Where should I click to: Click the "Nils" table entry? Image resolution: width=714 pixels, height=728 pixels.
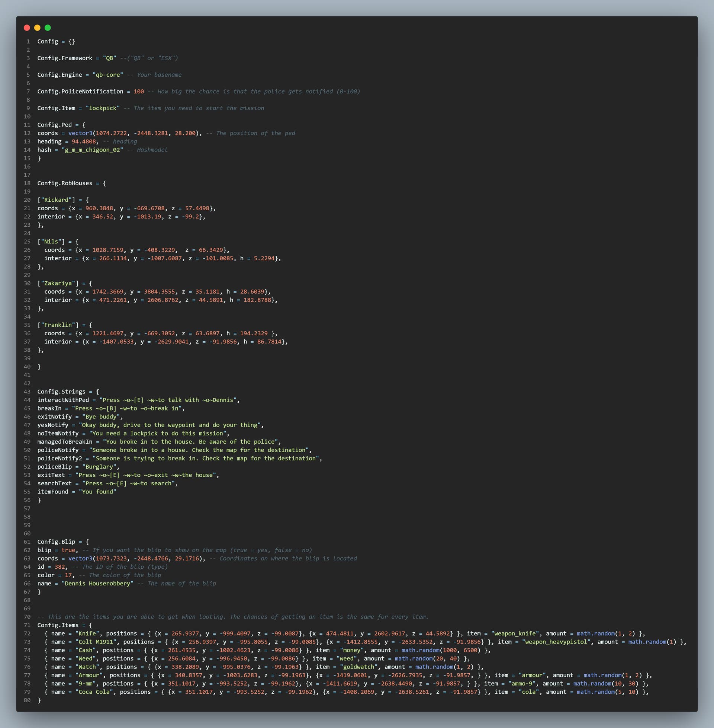tap(51, 241)
